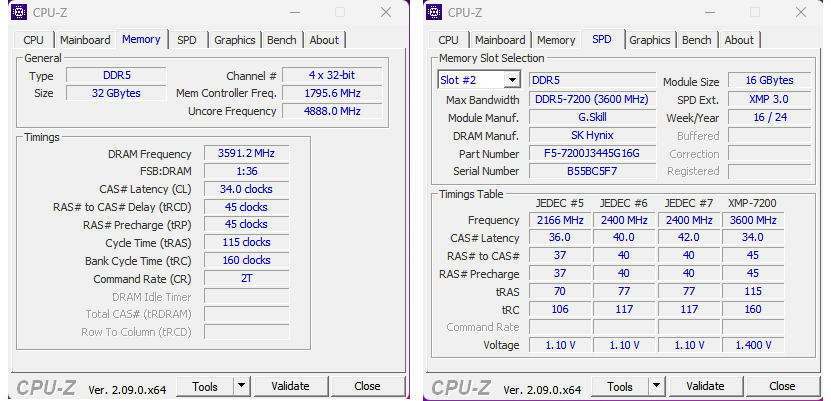Viewport: 831px width, 401px height.
Task: Click the Command Rate value 2T
Action: 246,279
